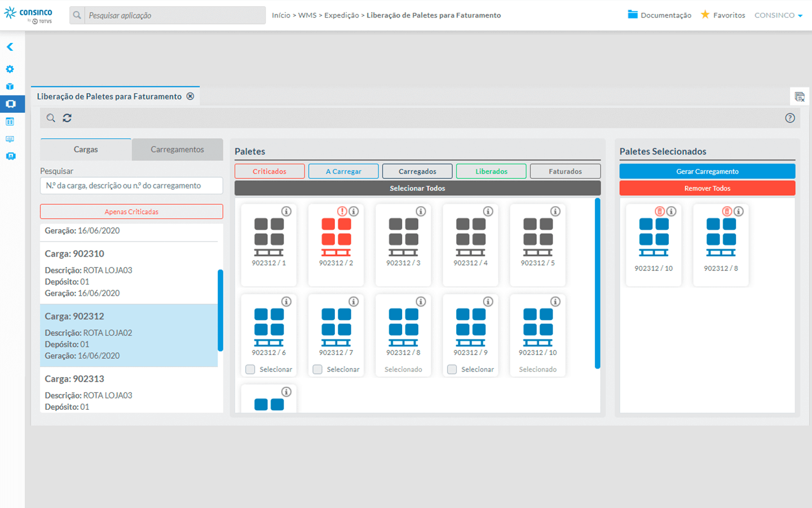Toggle the Apenas Criticadas filter
Image resolution: width=812 pixels, height=508 pixels.
(x=131, y=212)
